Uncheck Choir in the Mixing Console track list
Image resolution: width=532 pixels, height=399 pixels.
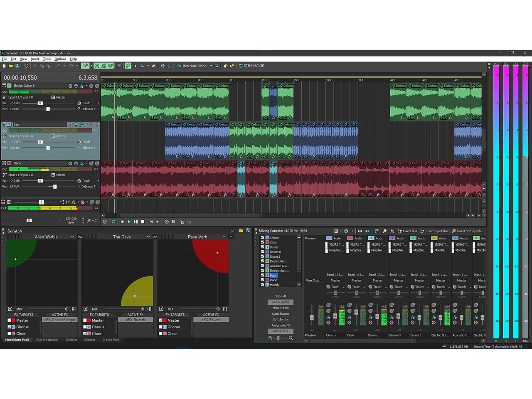(x=263, y=242)
